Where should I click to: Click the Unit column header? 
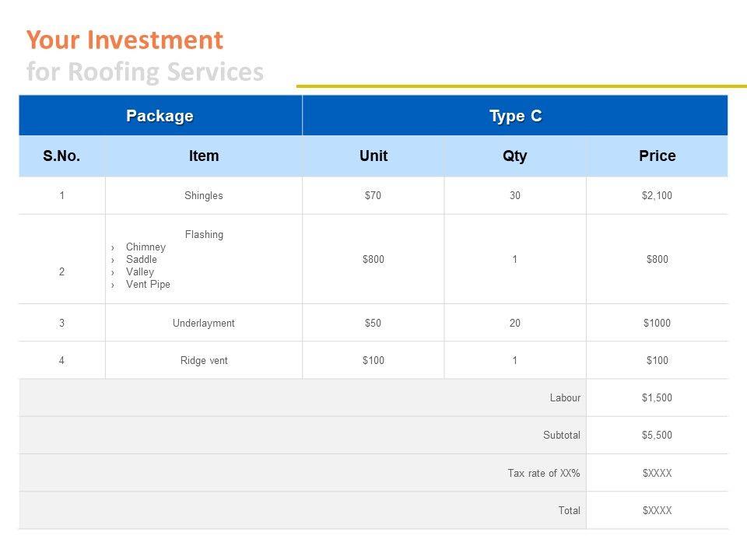coord(373,156)
